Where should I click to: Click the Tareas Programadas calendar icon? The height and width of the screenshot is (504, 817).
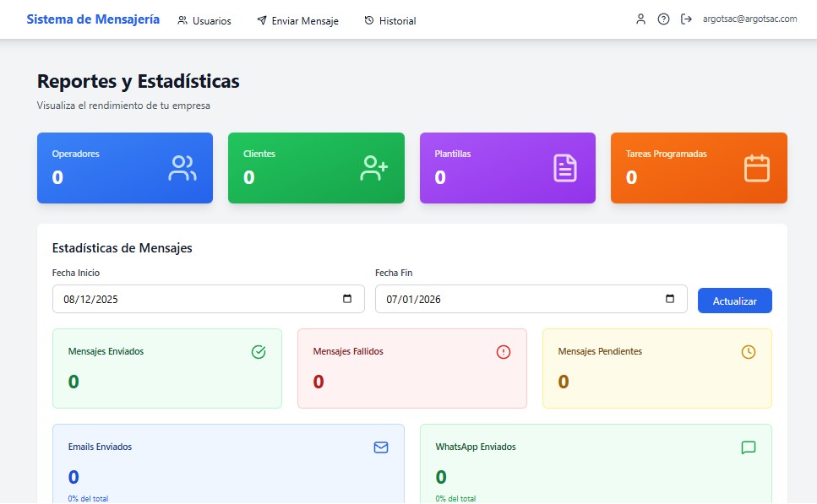point(756,168)
